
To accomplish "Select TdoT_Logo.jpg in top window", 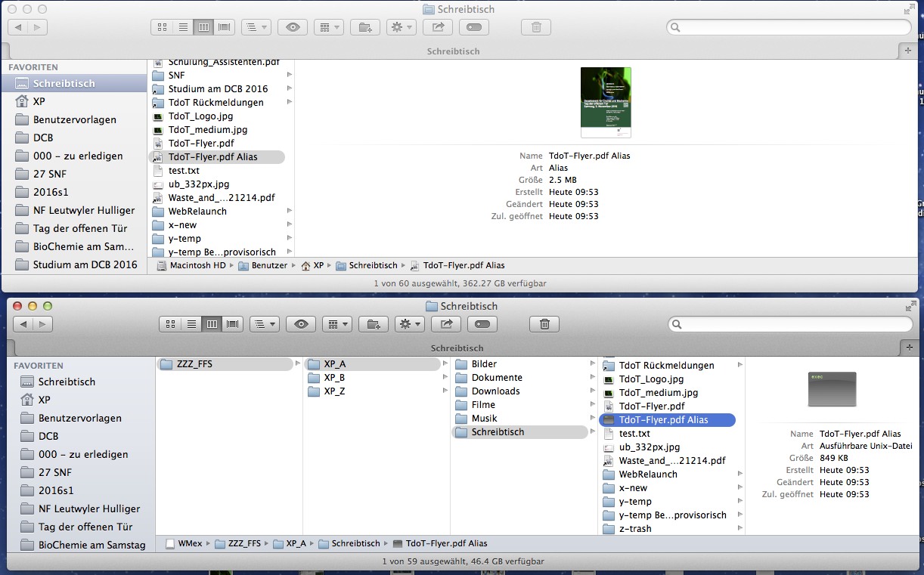I will [200, 116].
